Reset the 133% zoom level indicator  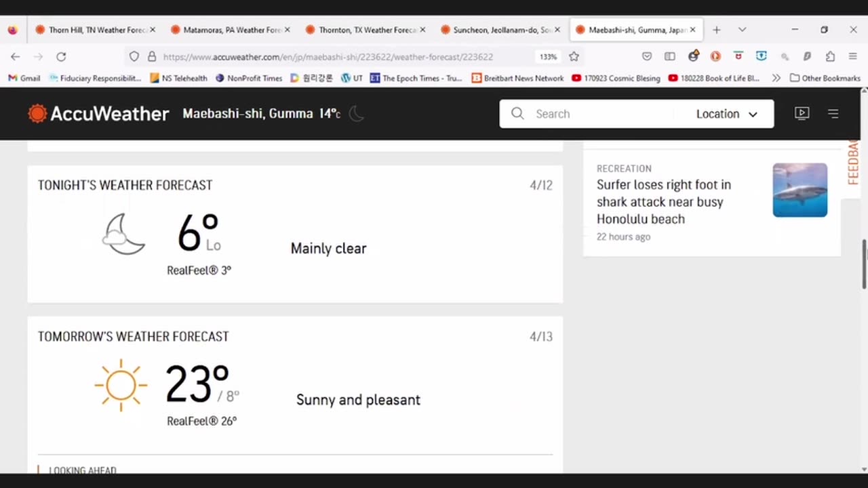click(548, 57)
